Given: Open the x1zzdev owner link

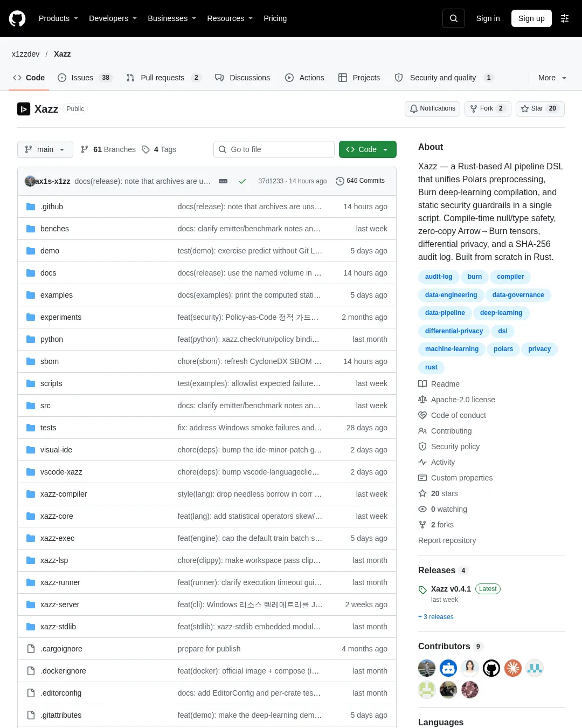Looking at the screenshot, I should [x=26, y=54].
